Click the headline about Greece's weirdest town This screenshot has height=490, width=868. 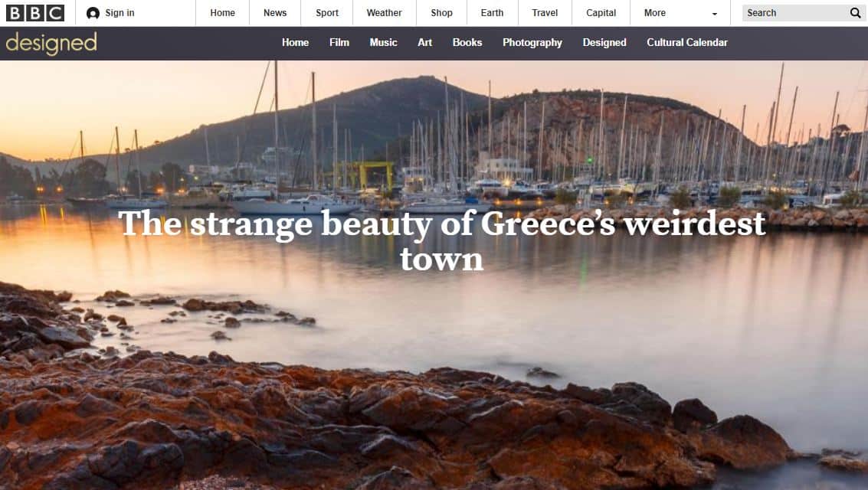coord(442,240)
